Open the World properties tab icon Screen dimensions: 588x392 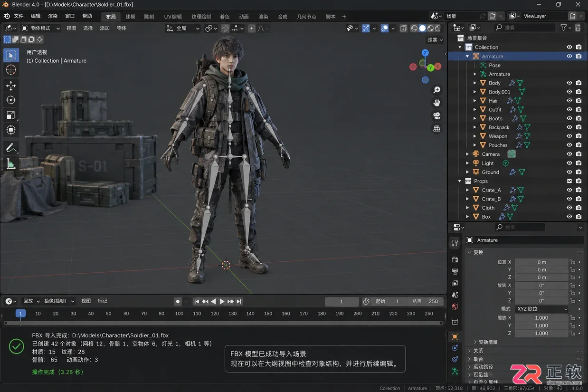pos(455,306)
